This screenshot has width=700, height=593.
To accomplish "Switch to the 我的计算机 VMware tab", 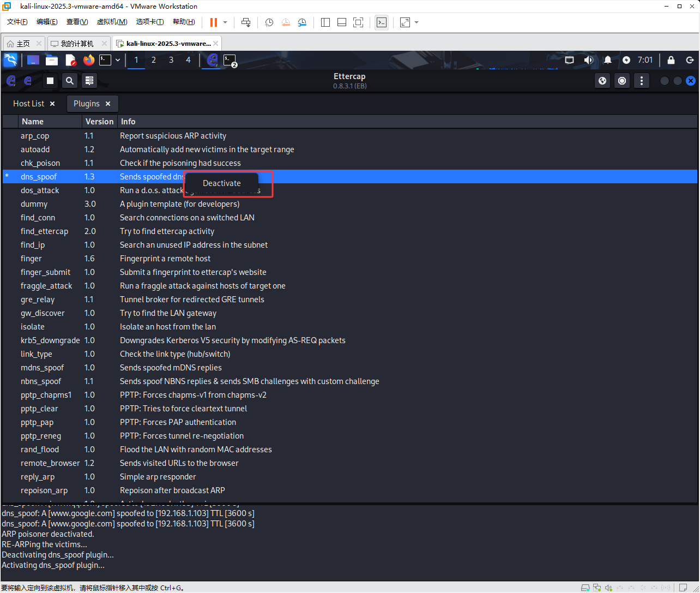I will tap(77, 44).
